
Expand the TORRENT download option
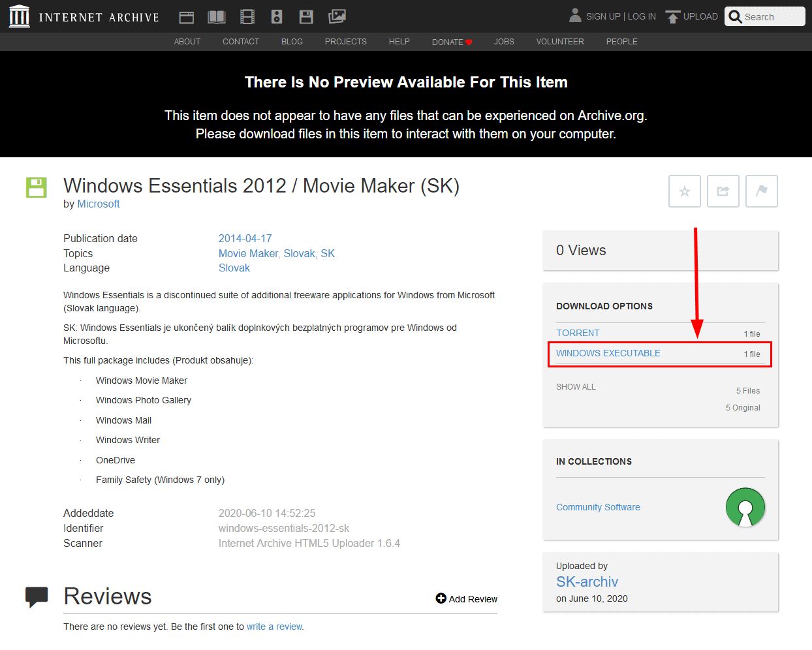pos(578,333)
